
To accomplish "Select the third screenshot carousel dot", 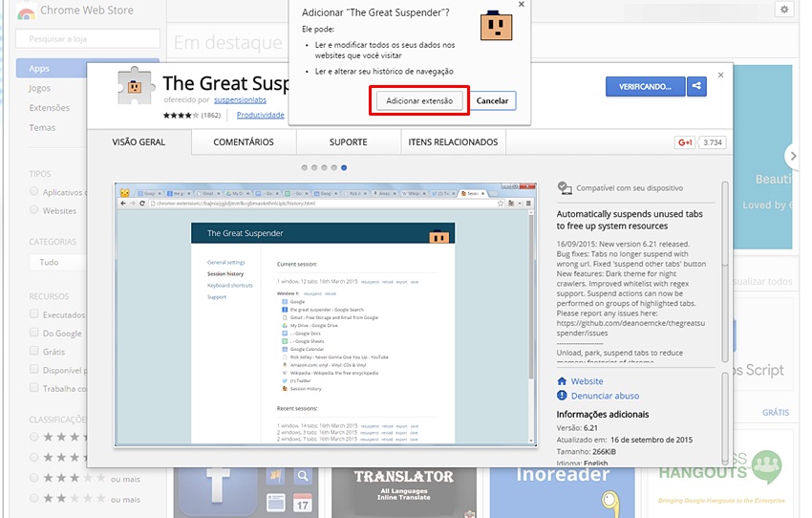I will (x=324, y=168).
